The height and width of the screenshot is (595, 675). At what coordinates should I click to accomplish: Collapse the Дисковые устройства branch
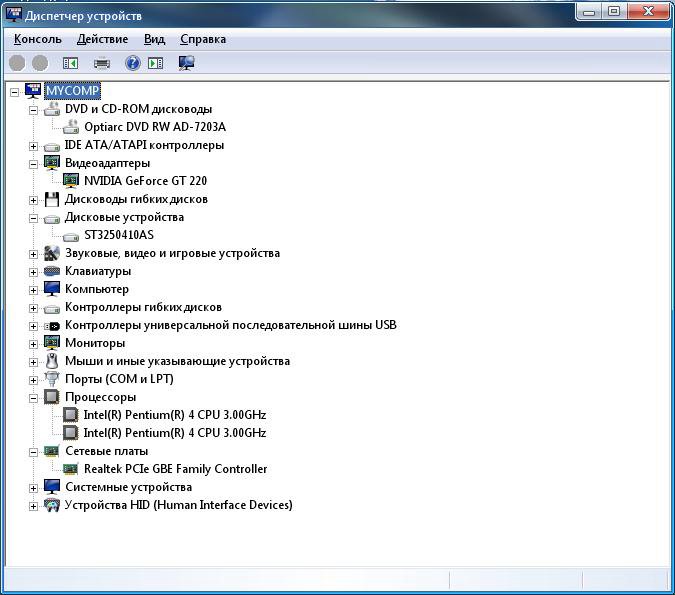click(33, 218)
